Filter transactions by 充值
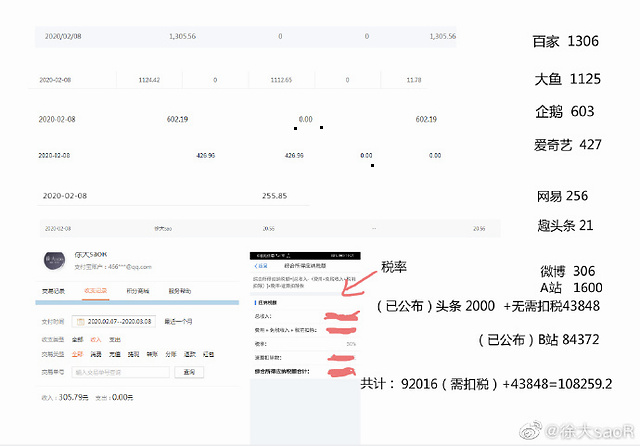This screenshot has width=640, height=446. [115, 354]
